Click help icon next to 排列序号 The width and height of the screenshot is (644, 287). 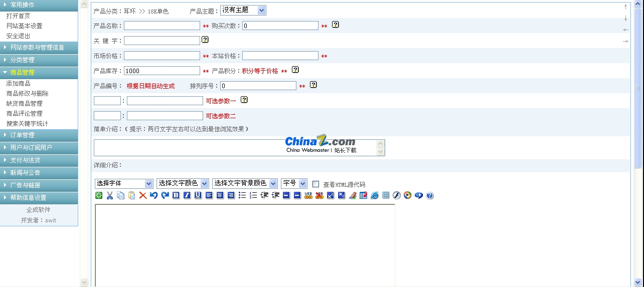[313, 85]
